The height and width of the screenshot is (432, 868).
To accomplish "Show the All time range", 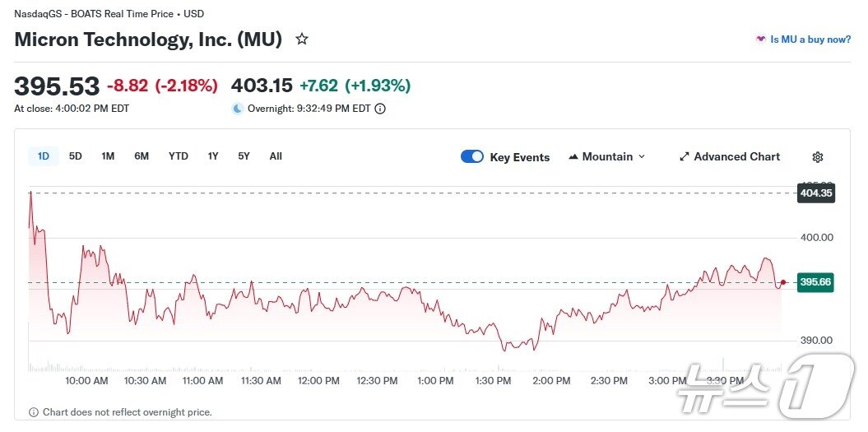I will click(x=276, y=156).
